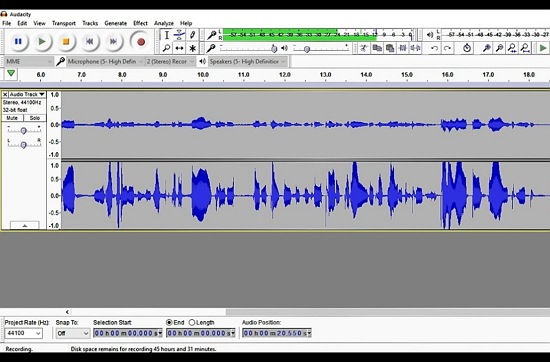Open the Audio Track name dropdown menu
Screen dimensions: 550x362
pyautogui.click(x=27, y=94)
